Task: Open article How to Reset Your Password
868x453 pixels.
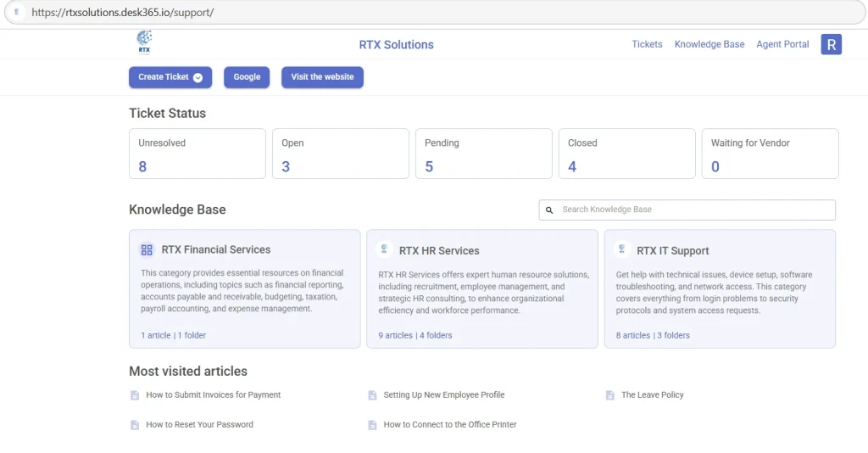Action: click(x=199, y=425)
